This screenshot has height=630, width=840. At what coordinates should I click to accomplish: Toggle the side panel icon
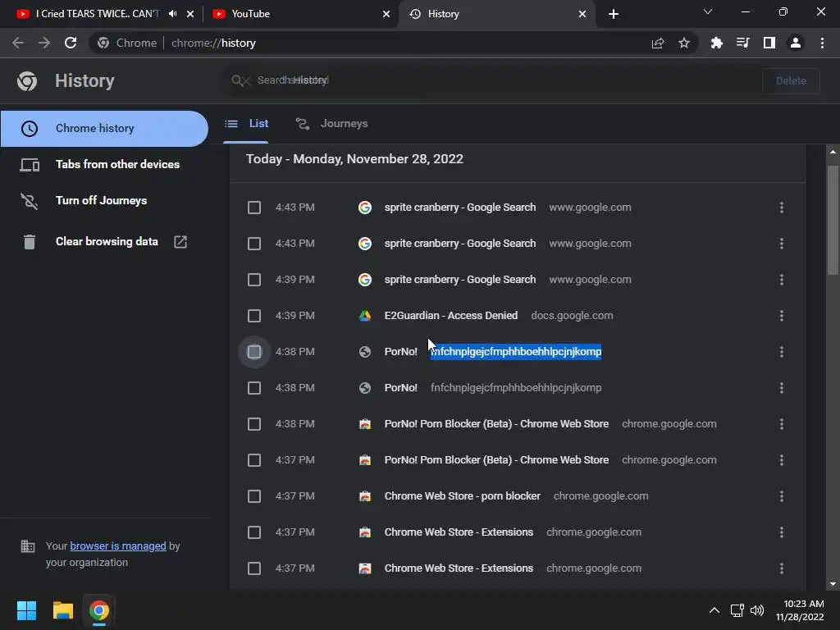[769, 43]
